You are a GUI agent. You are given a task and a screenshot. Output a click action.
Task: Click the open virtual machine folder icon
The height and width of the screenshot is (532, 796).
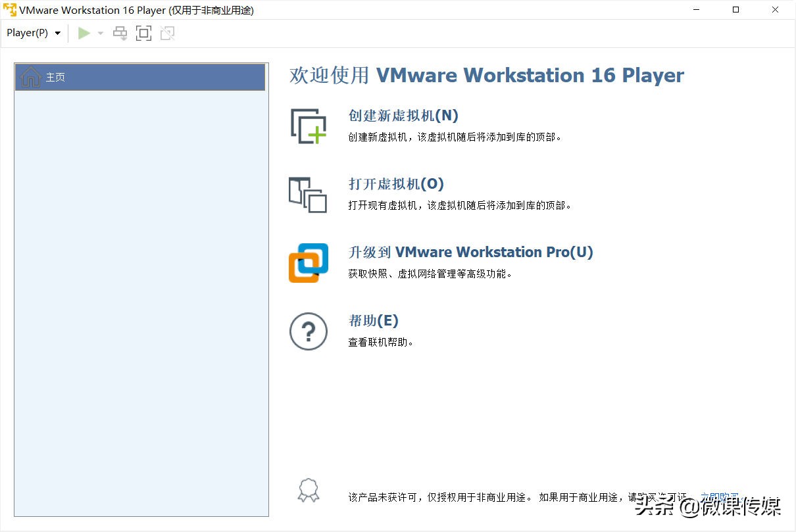tap(307, 195)
